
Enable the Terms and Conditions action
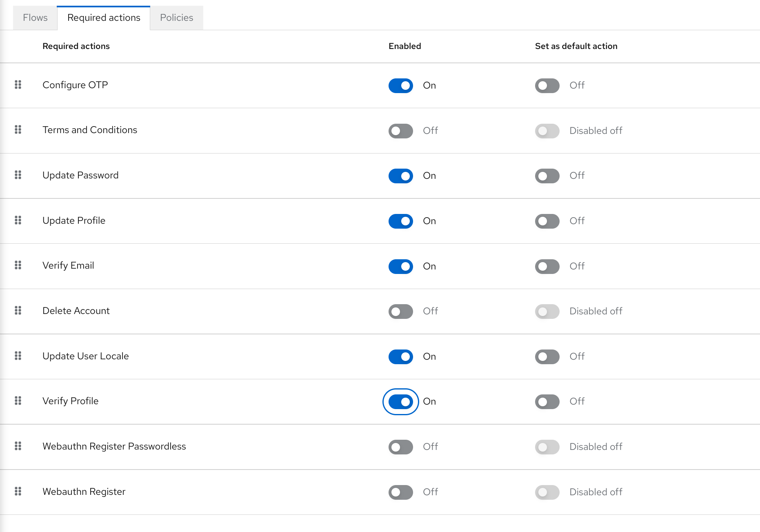point(400,131)
